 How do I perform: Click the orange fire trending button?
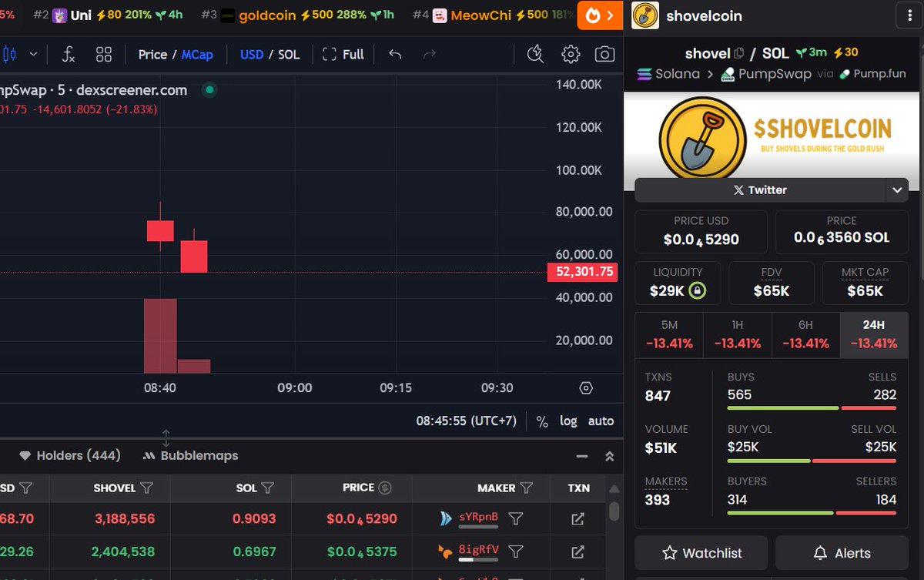click(x=600, y=15)
